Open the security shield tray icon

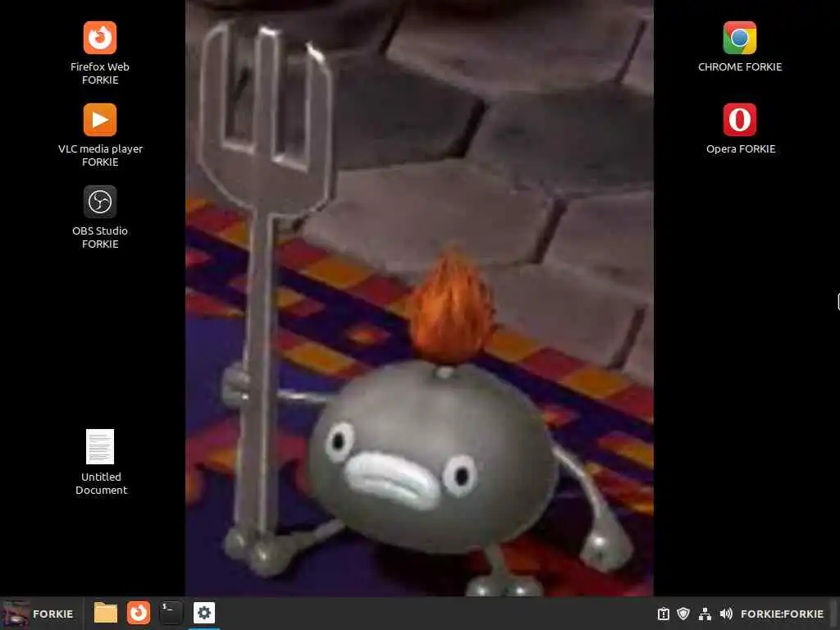(x=683, y=614)
